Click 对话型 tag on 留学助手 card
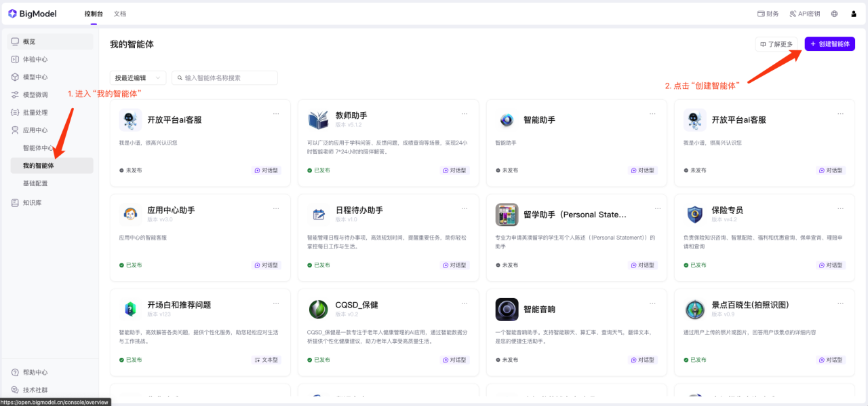868x406 pixels. (644, 265)
